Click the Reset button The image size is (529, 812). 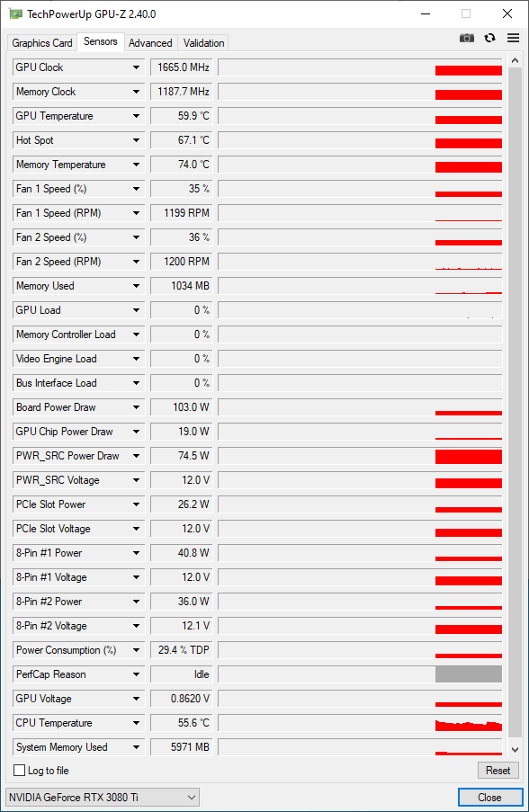tap(498, 771)
